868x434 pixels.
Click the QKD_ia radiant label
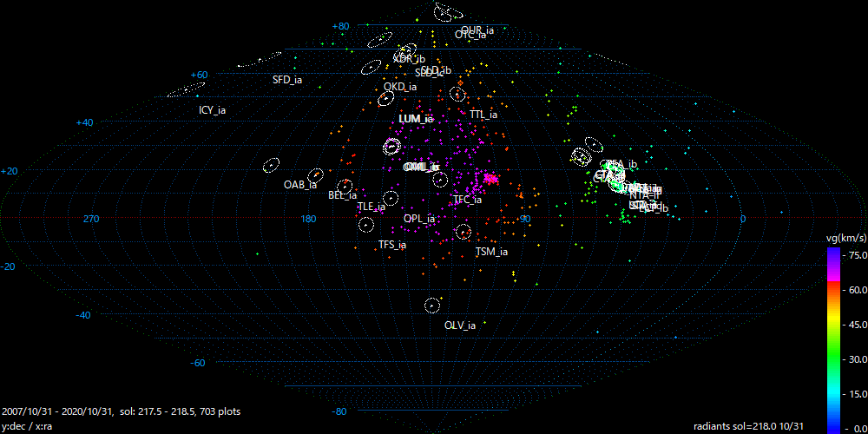point(400,87)
